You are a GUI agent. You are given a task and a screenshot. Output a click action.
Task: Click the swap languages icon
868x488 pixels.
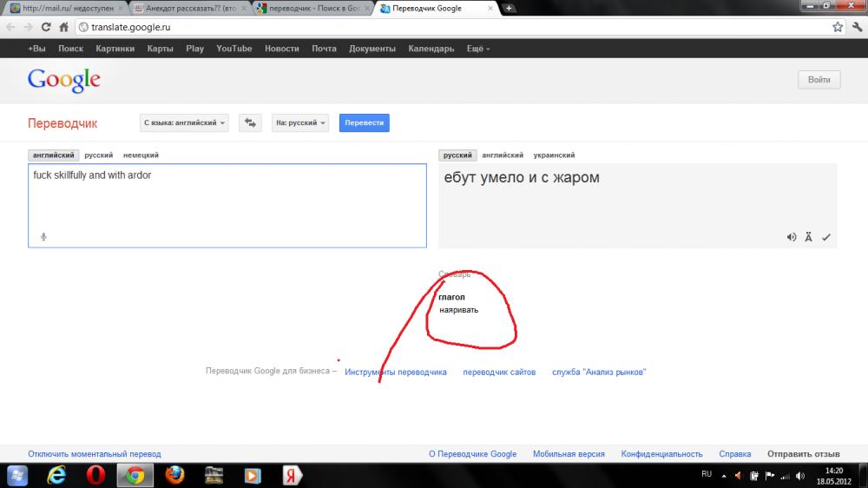tap(250, 123)
